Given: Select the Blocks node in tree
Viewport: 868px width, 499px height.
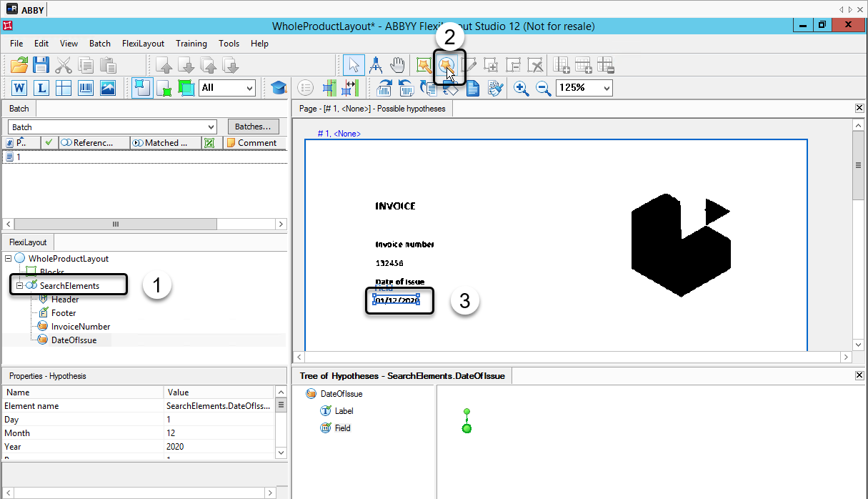Looking at the screenshot, I should (x=52, y=272).
